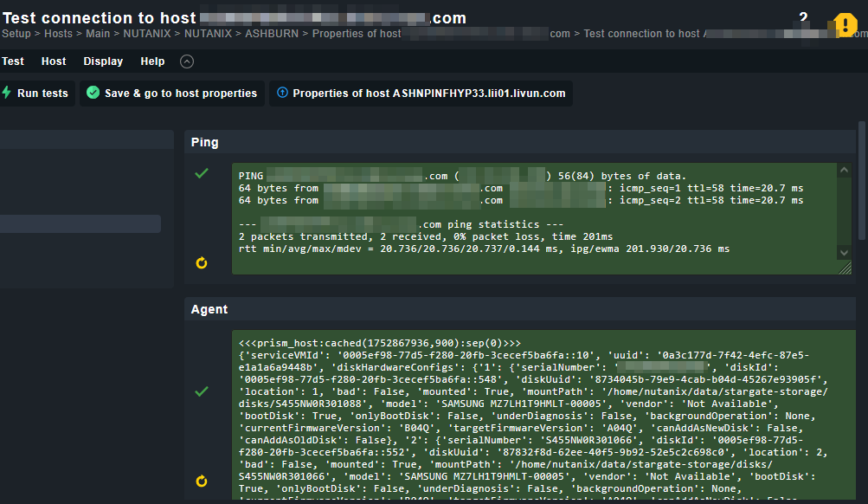Go to ASHBURN folder in breadcrumb

(x=272, y=34)
